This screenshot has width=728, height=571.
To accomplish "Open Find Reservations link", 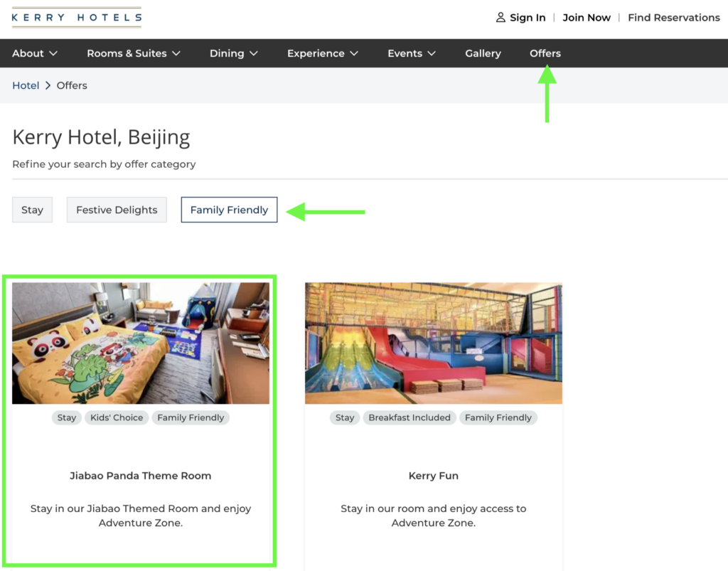I will pos(674,18).
